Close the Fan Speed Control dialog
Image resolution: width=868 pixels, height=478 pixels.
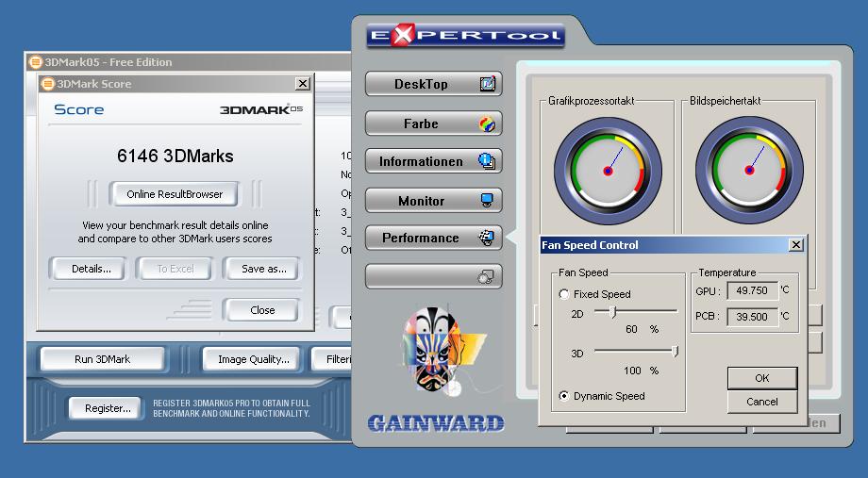[796, 244]
